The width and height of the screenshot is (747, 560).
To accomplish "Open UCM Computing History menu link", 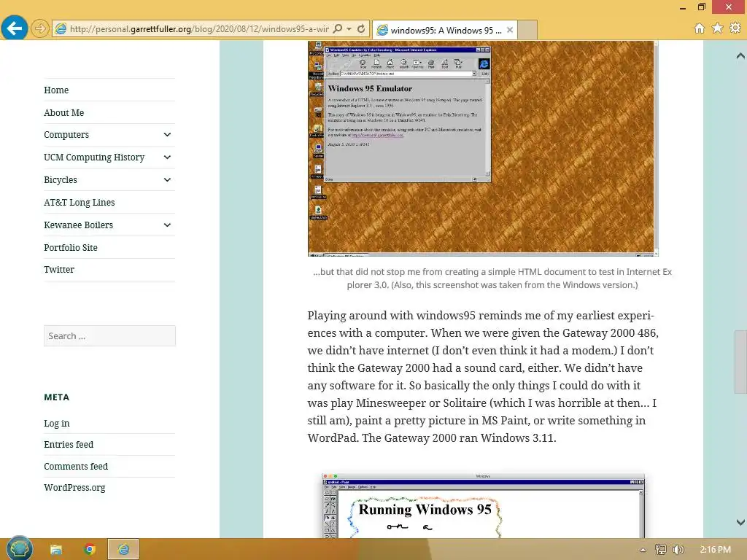I will [94, 157].
